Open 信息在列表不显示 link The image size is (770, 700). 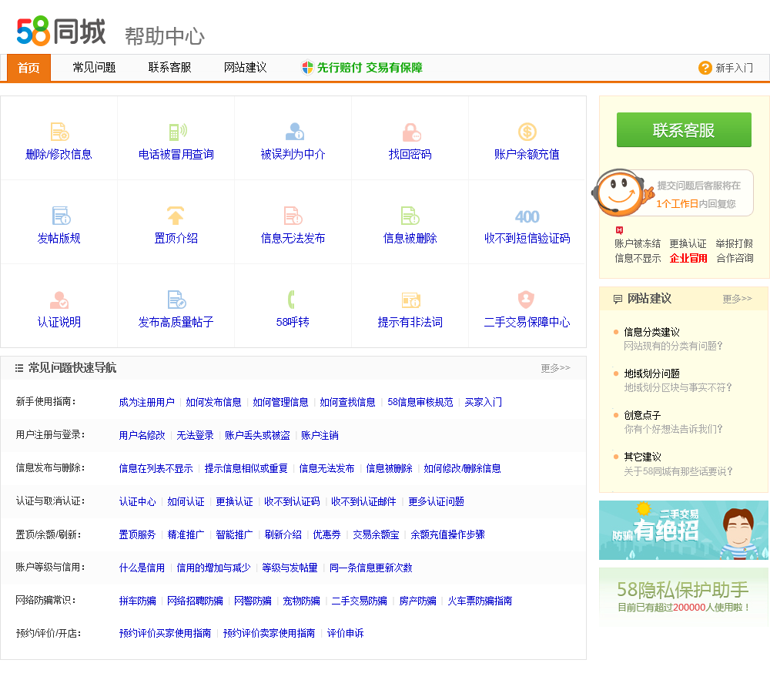[x=156, y=469]
